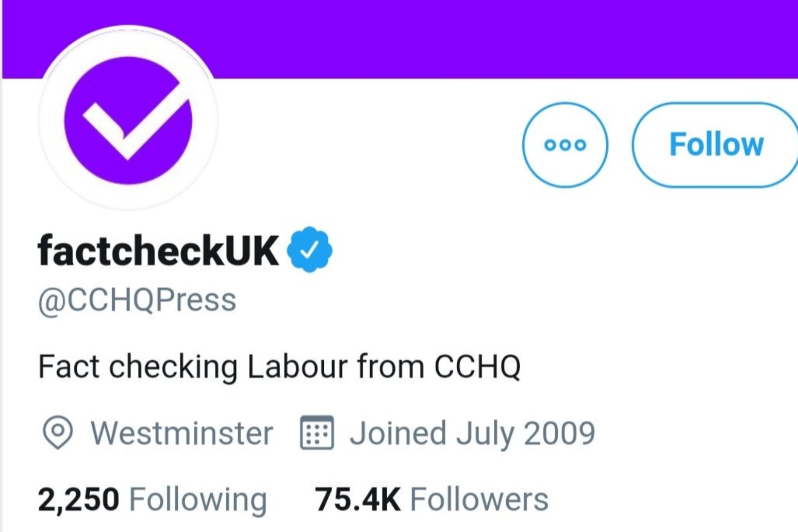Click the location pin icon
Image resolution: width=798 pixels, height=532 pixels.
[57, 433]
